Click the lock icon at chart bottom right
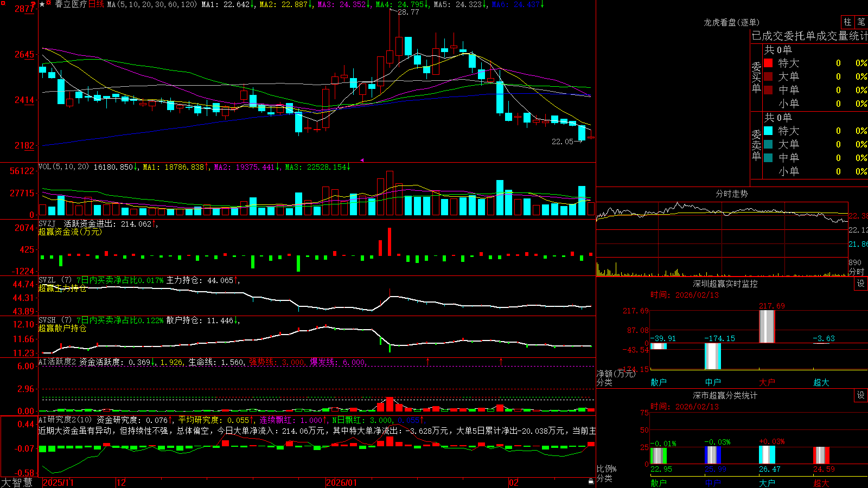The width and height of the screenshot is (868, 488). [x=591, y=481]
